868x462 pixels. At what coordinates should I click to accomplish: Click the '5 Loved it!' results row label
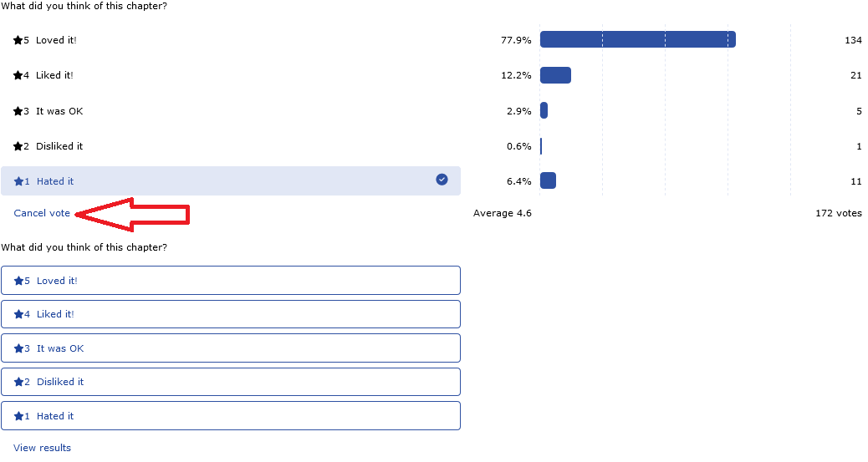pos(56,40)
